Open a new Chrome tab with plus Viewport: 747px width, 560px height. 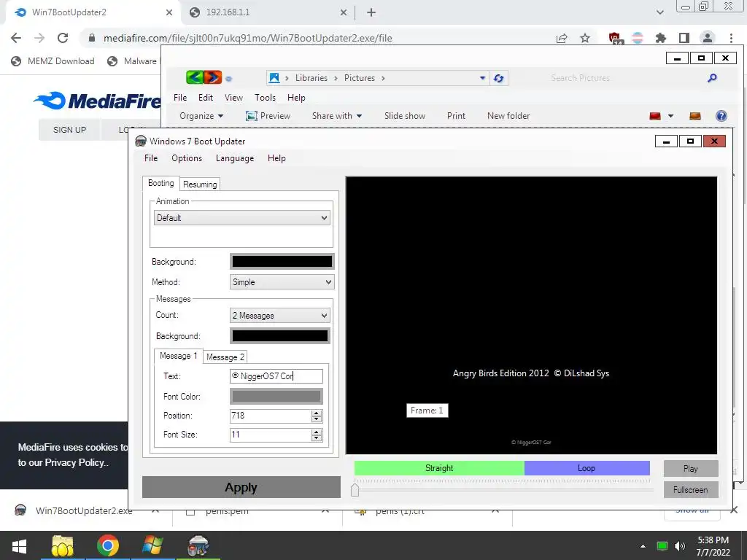tap(371, 12)
